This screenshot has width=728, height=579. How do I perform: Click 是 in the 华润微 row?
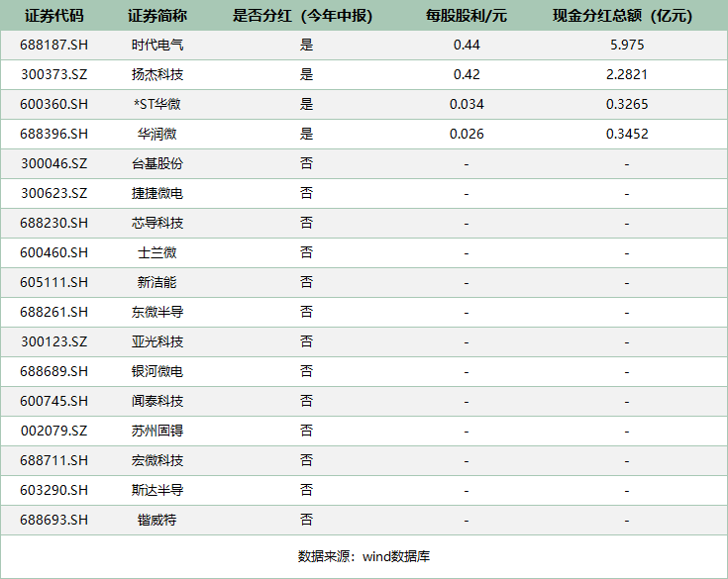pos(306,134)
